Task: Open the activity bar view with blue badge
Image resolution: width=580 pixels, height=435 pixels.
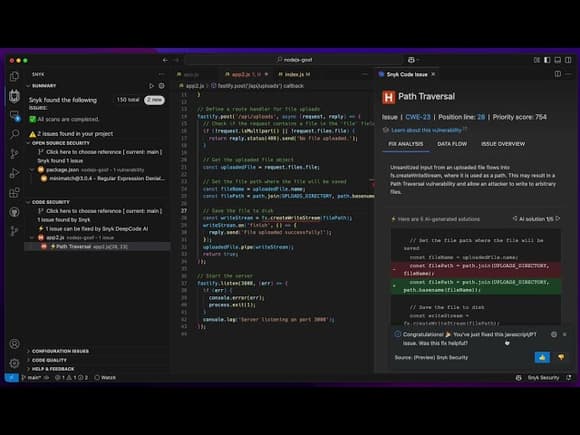Action: (14, 116)
